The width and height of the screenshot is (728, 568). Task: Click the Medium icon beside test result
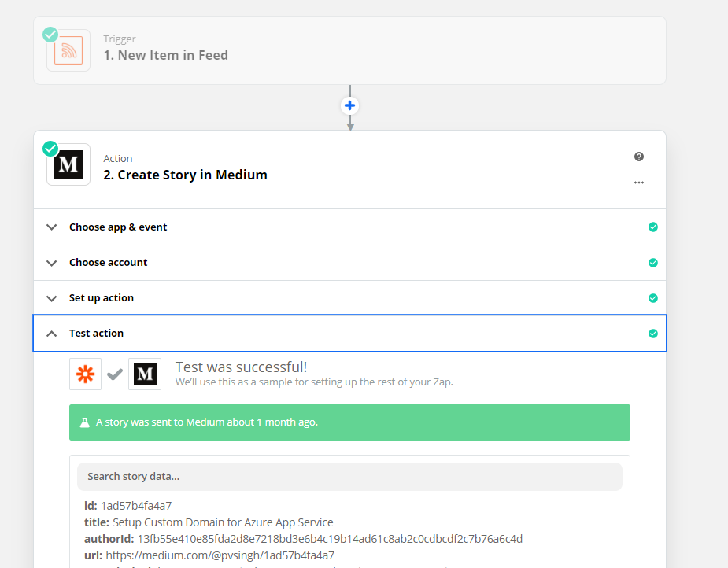point(145,374)
